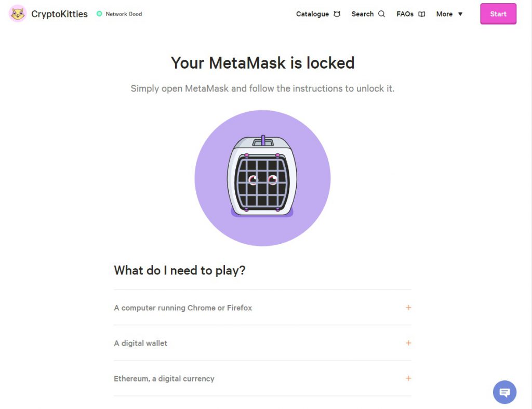Click the CryptoKitties cat logo icon
Image resolution: width=532 pixels, height=409 pixels.
point(18,14)
